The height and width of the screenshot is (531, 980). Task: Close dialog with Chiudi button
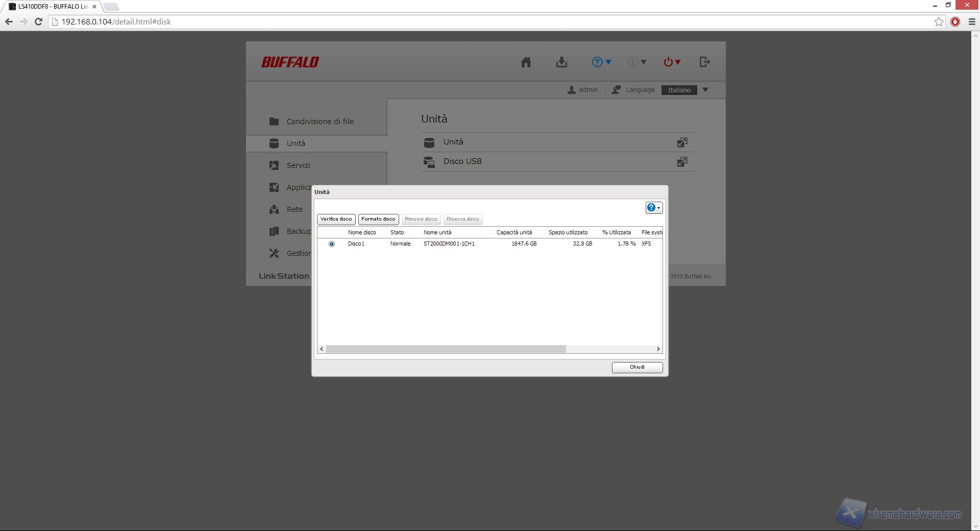637,367
